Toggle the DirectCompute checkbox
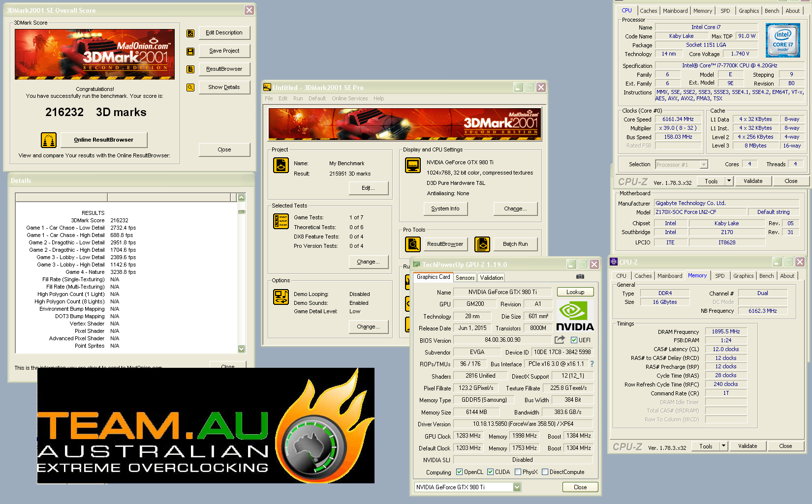This screenshot has height=504, width=812. (x=545, y=472)
